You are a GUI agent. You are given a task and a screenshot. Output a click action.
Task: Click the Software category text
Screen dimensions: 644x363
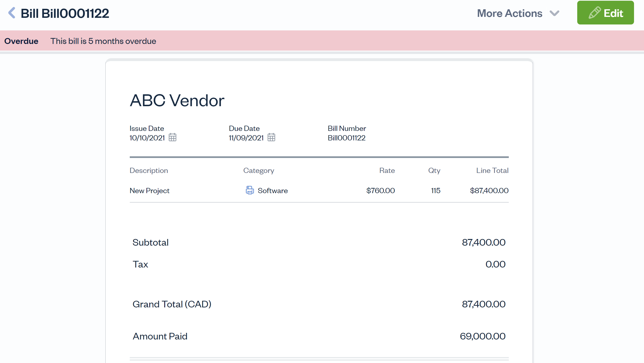pyautogui.click(x=273, y=191)
